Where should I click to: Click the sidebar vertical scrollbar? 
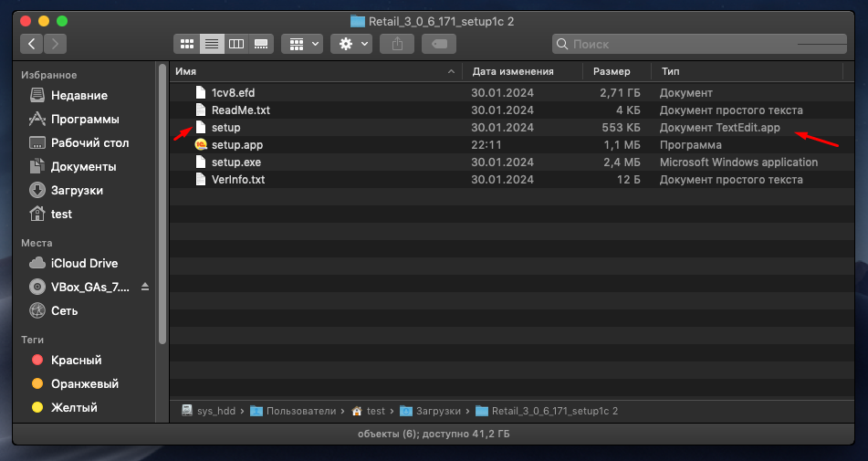tap(162, 204)
